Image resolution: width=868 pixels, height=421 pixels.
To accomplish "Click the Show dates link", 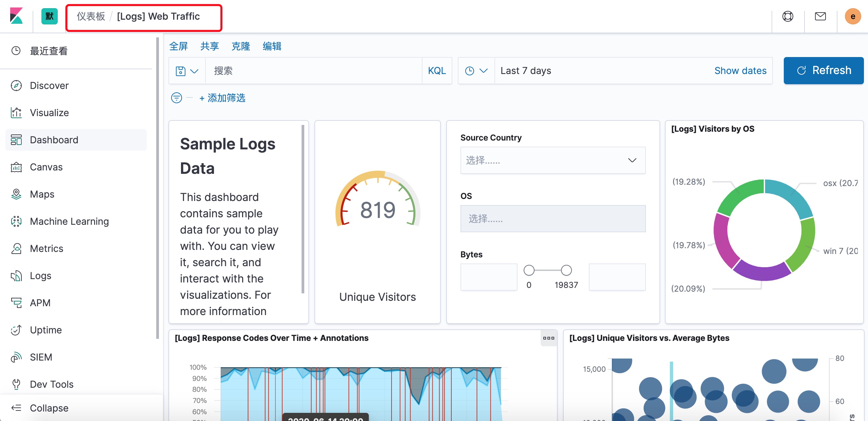I will click(x=740, y=71).
